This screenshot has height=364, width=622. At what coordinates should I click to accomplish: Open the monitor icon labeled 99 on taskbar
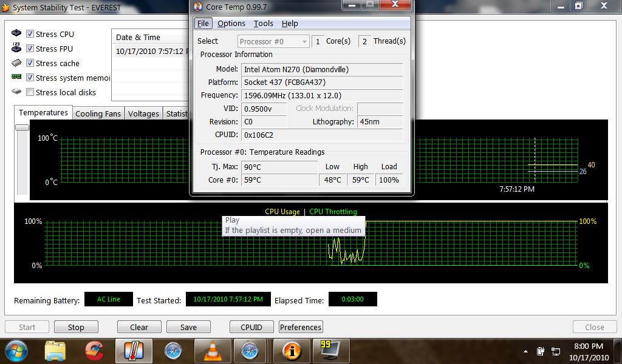coord(330,350)
